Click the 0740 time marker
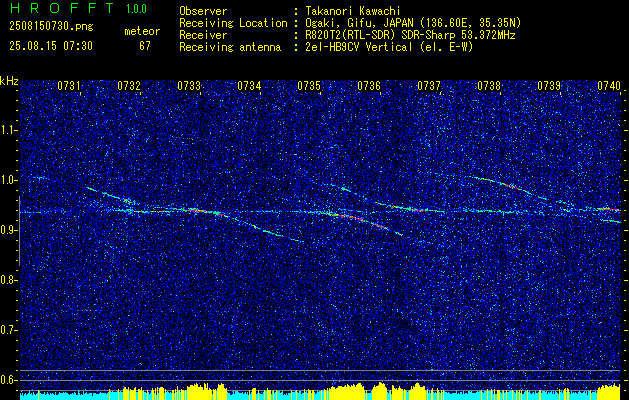The image size is (629, 400). (609, 85)
